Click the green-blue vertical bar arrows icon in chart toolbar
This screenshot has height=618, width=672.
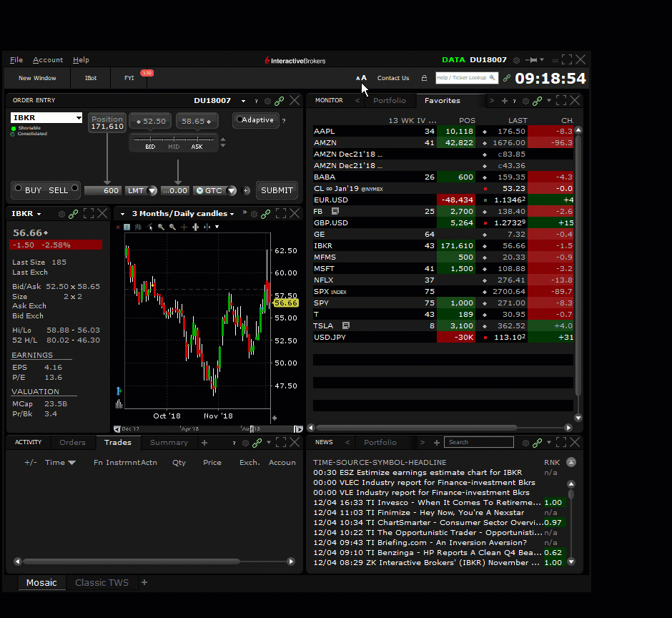click(207, 227)
